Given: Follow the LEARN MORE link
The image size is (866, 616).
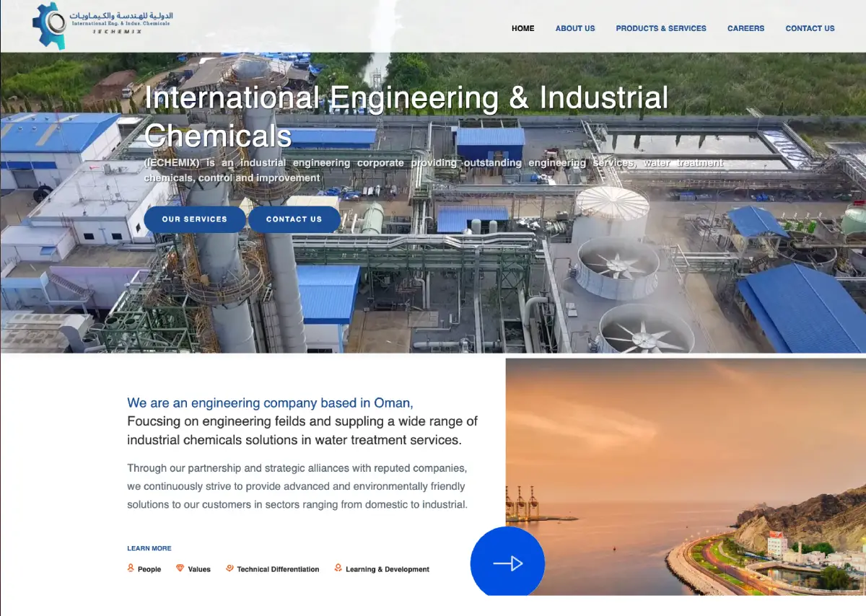Looking at the screenshot, I should pos(149,549).
